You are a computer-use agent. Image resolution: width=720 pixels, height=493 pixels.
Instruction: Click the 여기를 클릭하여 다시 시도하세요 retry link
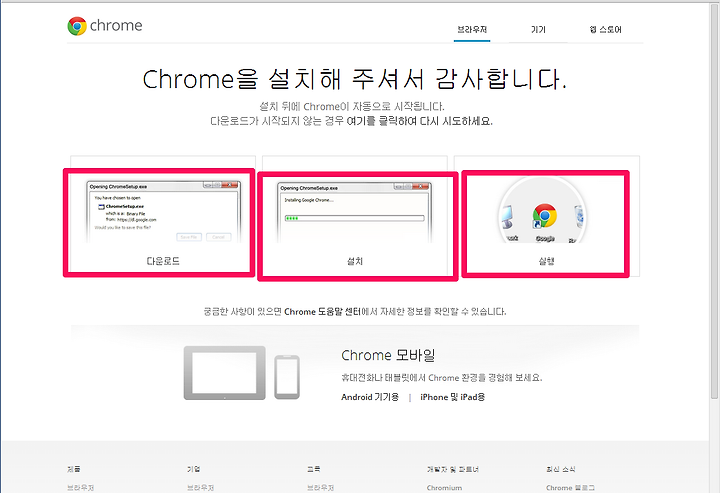pos(419,121)
